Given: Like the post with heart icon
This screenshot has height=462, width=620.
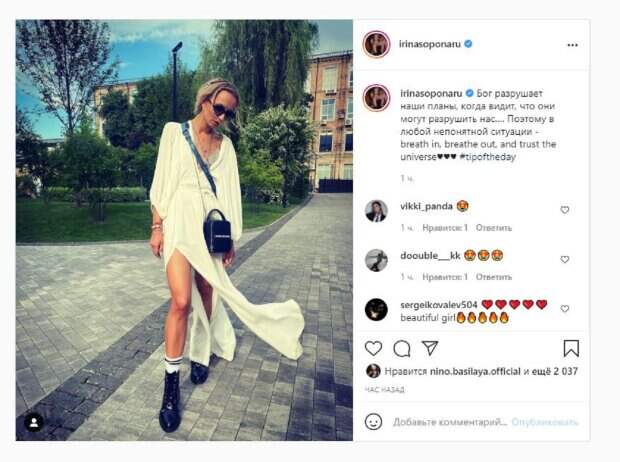Looking at the screenshot, I should tap(373, 348).
